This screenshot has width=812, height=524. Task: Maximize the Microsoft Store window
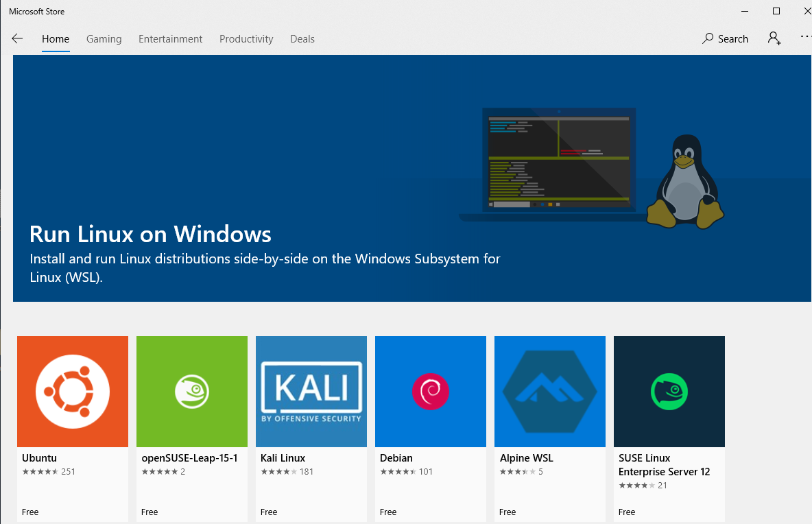click(x=776, y=12)
